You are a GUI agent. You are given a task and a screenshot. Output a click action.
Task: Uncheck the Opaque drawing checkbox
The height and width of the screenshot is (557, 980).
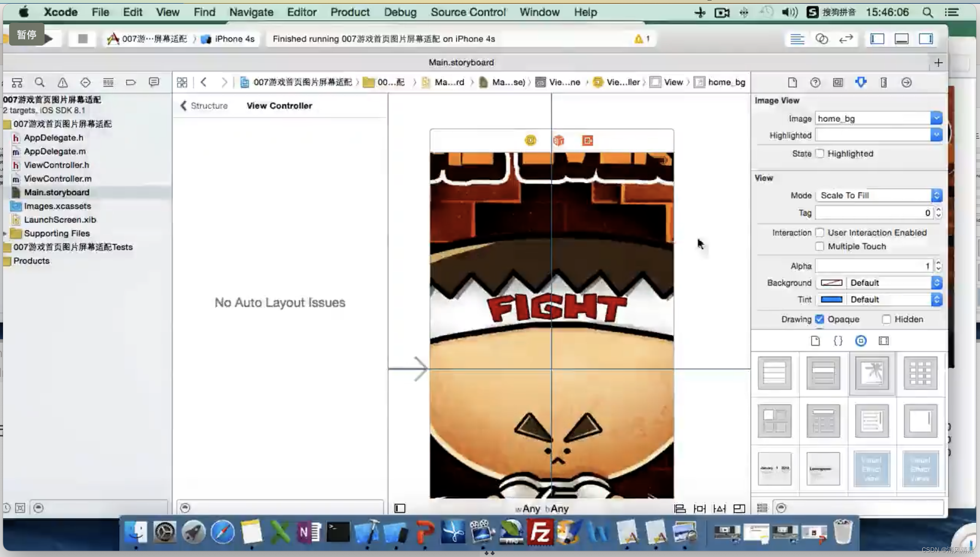point(819,319)
